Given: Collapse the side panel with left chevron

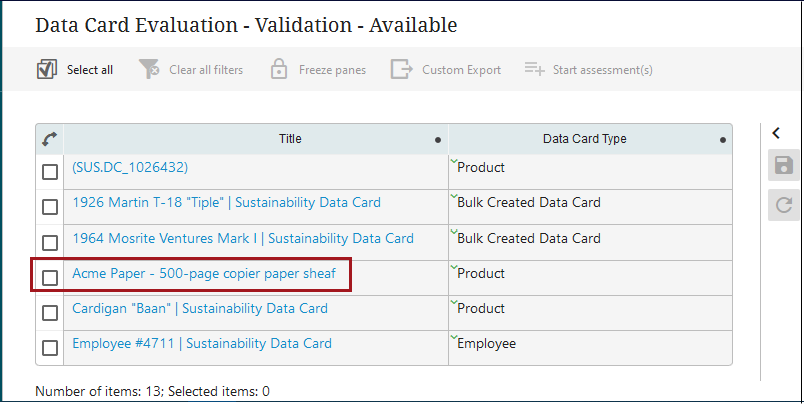Looking at the screenshot, I should (776, 133).
